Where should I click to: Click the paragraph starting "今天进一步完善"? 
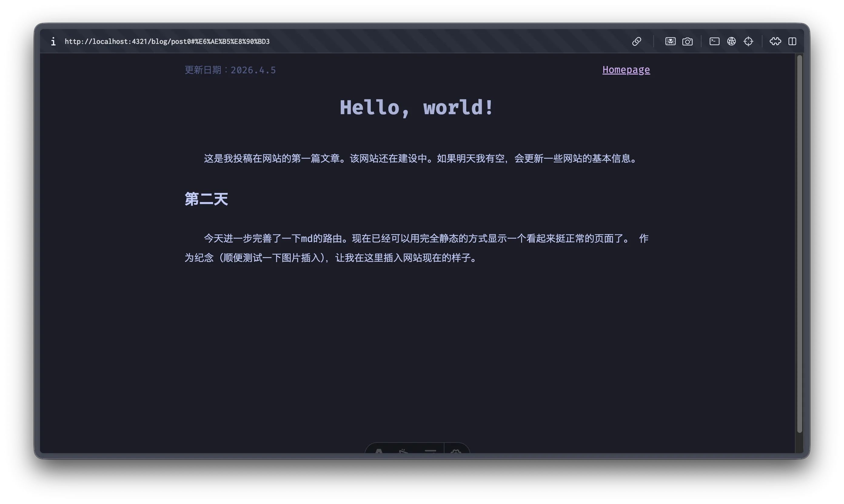coord(417,248)
